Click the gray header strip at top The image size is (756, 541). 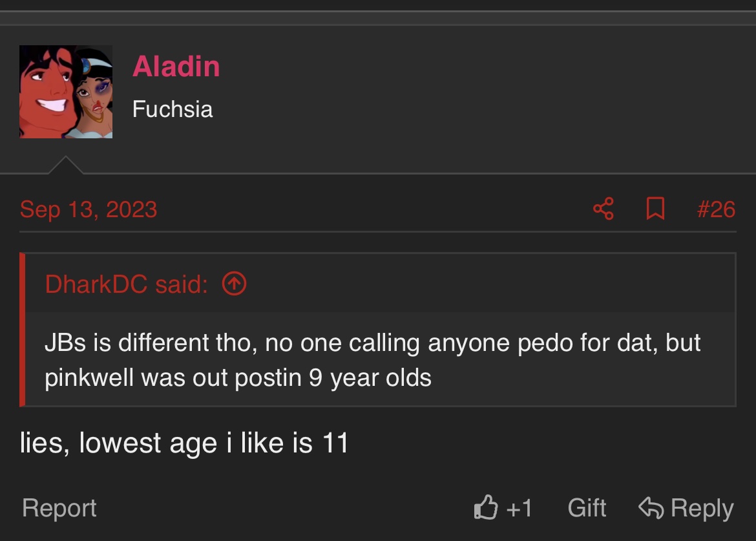(378, 18)
